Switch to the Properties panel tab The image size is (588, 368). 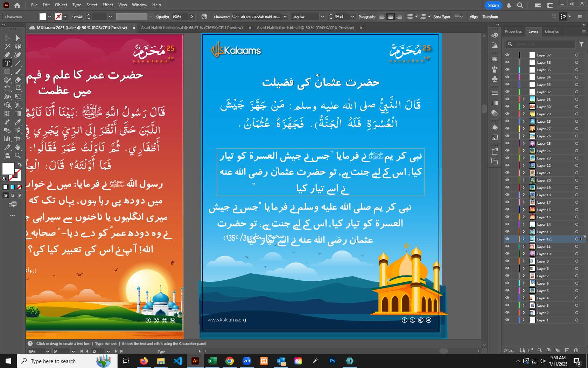[x=513, y=32]
